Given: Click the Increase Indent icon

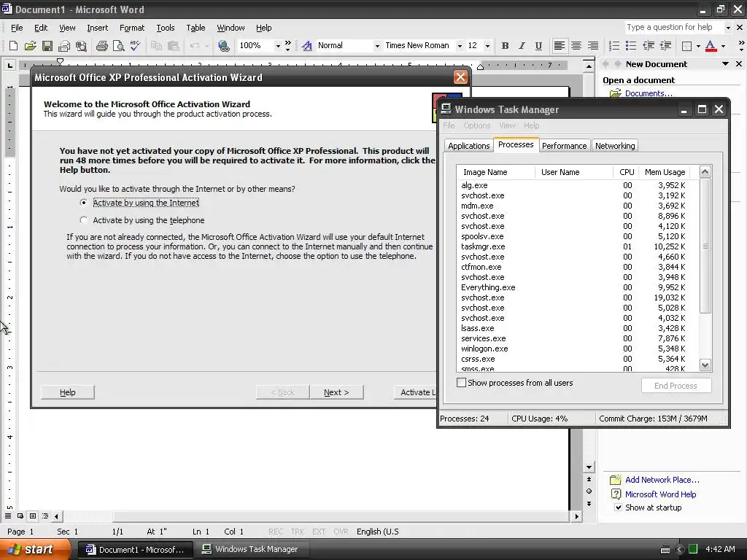Looking at the screenshot, I should pyautogui.click(x=665, y=46).
